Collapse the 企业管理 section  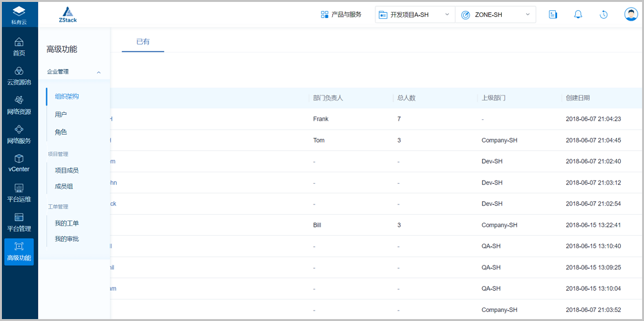(99, 72)
